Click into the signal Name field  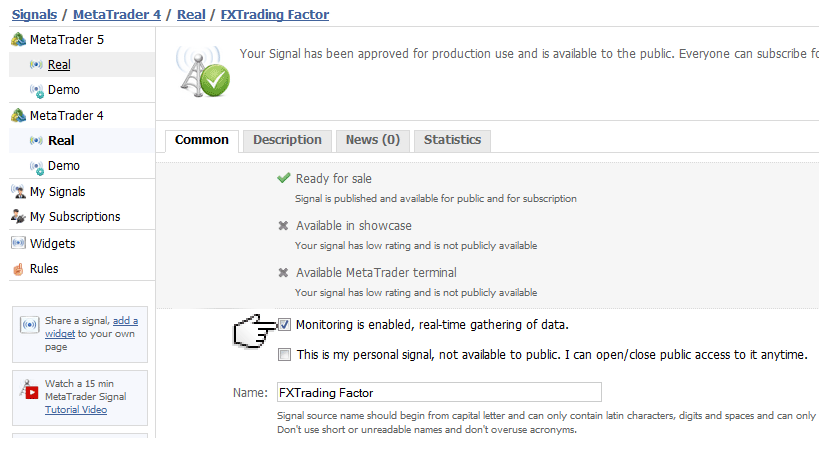coord(438,393)
